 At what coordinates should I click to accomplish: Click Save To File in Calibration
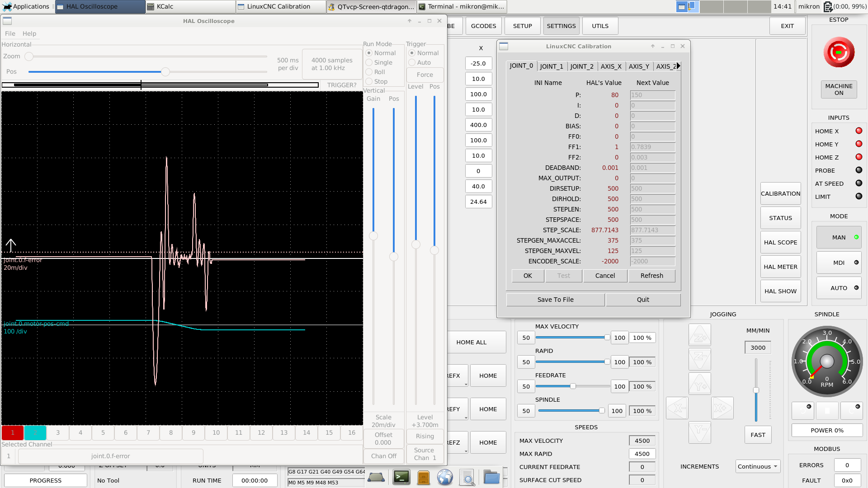pyautogui.click(x=555, y=300)
